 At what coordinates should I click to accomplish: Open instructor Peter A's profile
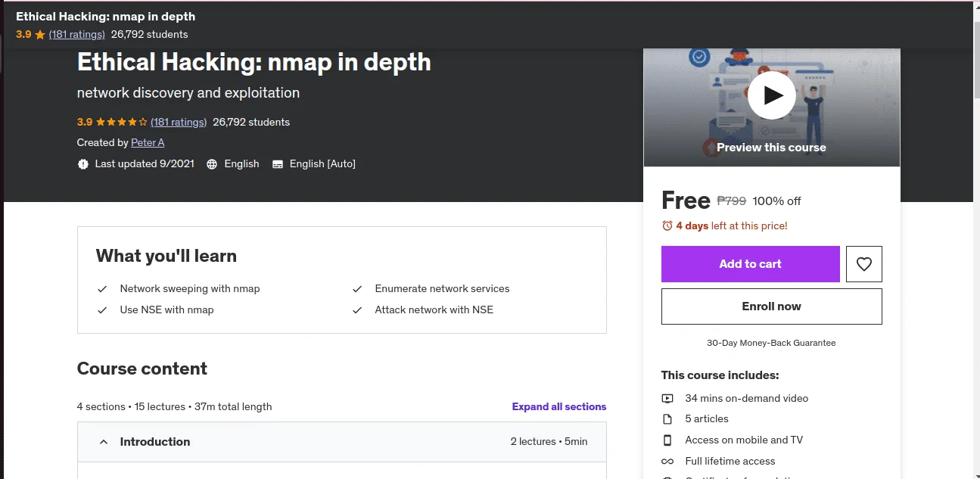(x=148, y=142)
